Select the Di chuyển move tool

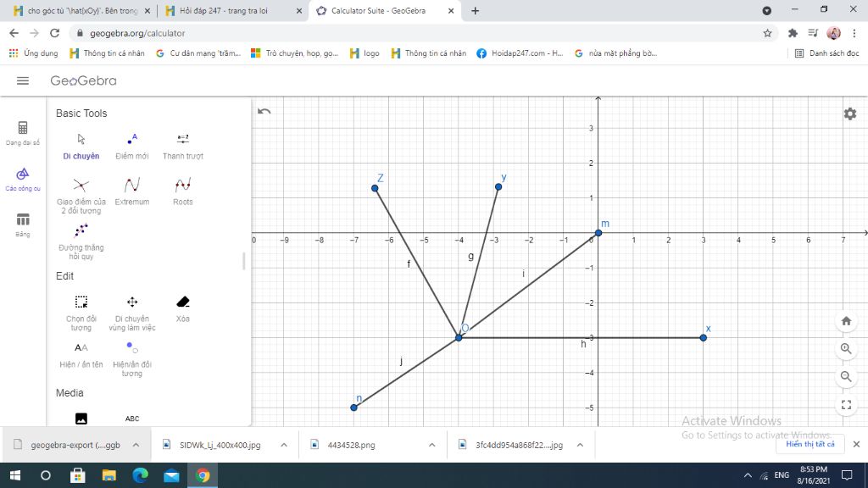pyautogui.click(x=81, y=146)
